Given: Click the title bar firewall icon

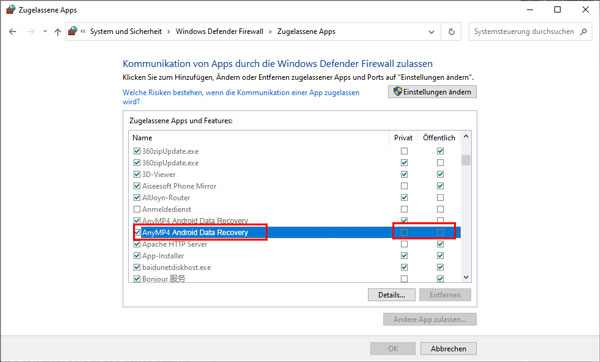Looking at the screenshot, I should (11, 10).
